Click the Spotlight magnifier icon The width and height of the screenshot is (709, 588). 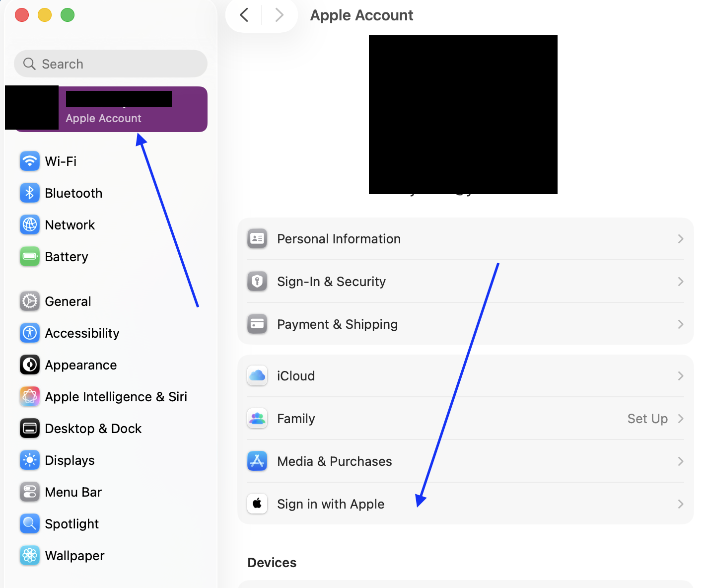[30, 524]
